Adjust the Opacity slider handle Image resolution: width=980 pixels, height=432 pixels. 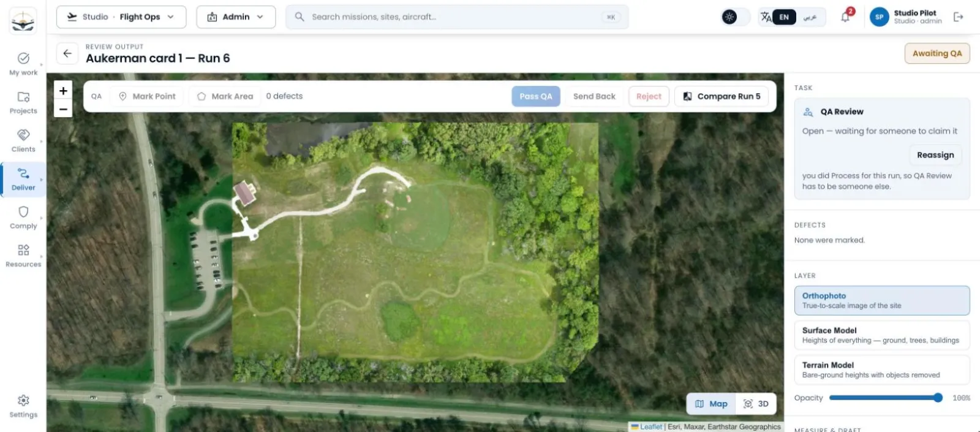pyautogui.click(x=938, y=398)
